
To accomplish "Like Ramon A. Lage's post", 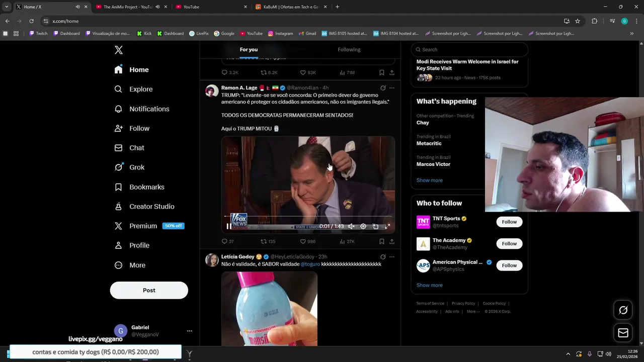I will pos(307,241).
